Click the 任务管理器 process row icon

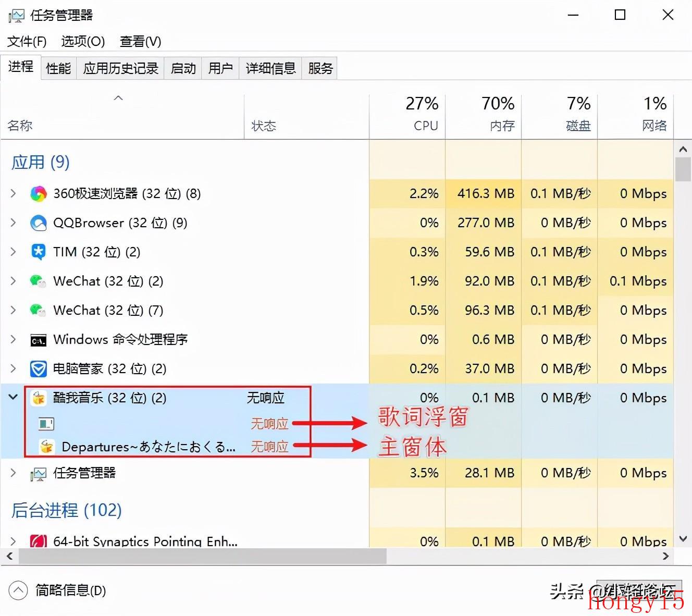(x=39, y=474)
